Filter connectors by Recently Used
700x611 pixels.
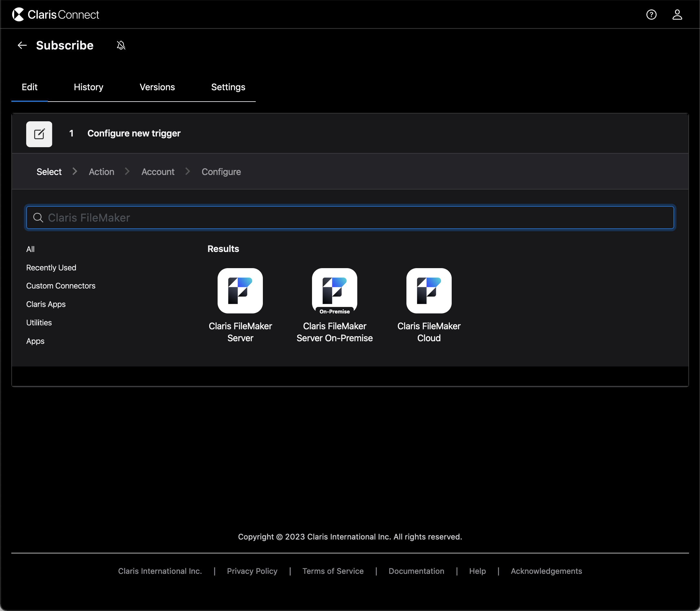(51, 267)
